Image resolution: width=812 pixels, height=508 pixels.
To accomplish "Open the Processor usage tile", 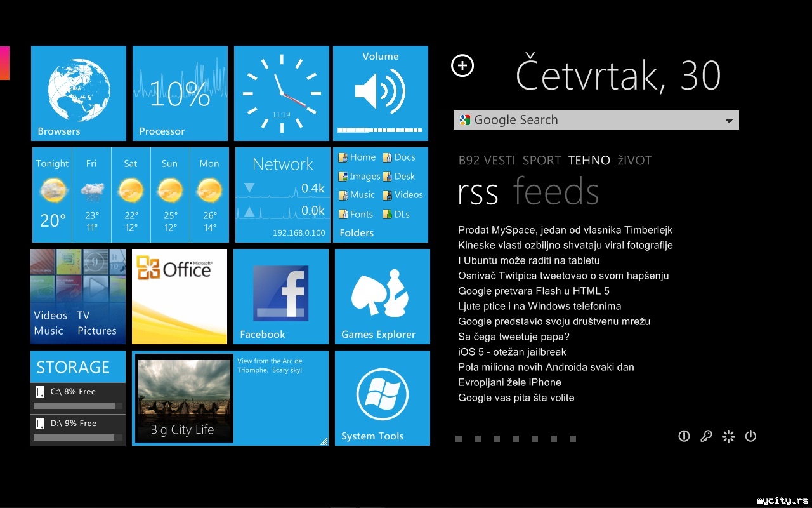I will point(180,93).
